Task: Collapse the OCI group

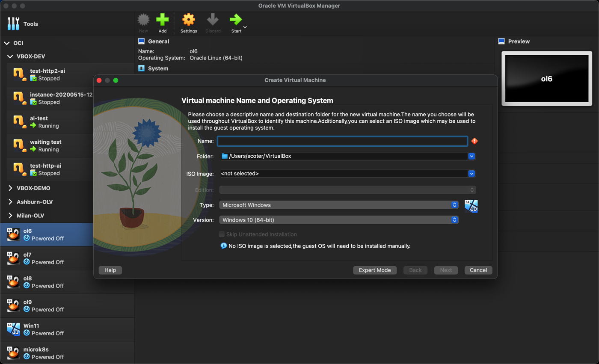Action: pos(7,43)
